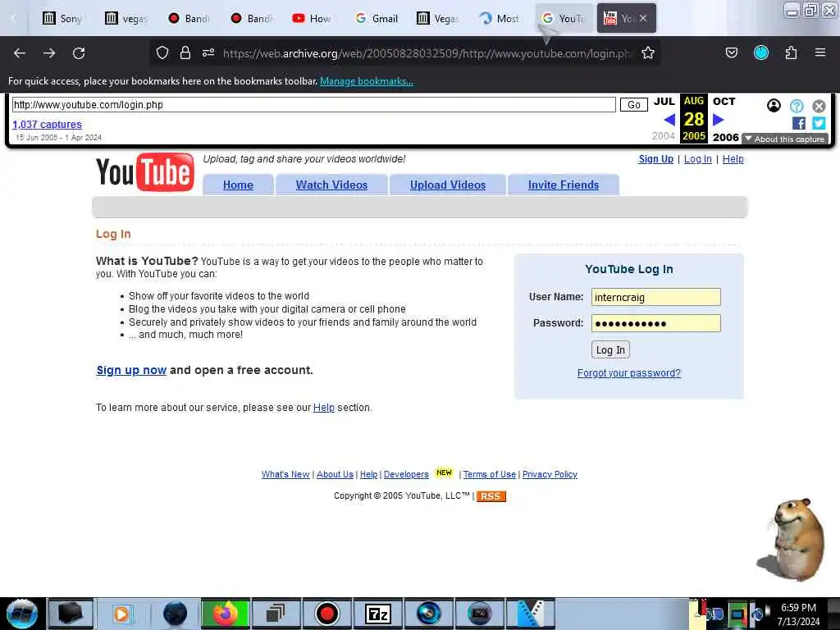Screen dimensions: 840x630
Task: Select JUL month in Wayback timeline
Action: [x=664, y=101]
